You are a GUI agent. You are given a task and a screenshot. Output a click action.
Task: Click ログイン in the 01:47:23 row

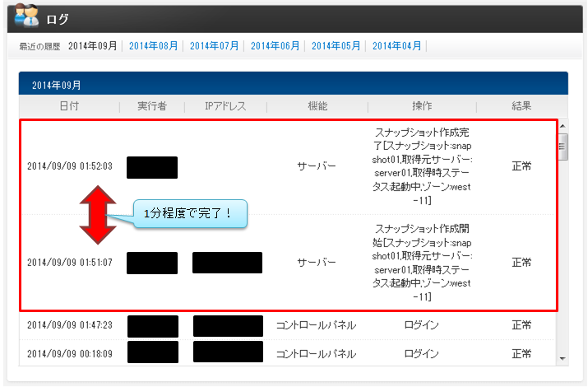pos(422,325)
